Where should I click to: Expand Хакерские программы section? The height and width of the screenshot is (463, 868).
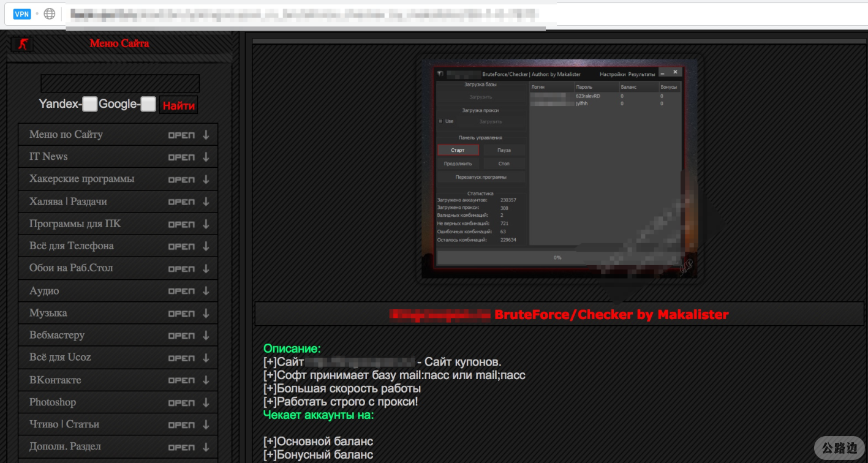click(118, 179)
